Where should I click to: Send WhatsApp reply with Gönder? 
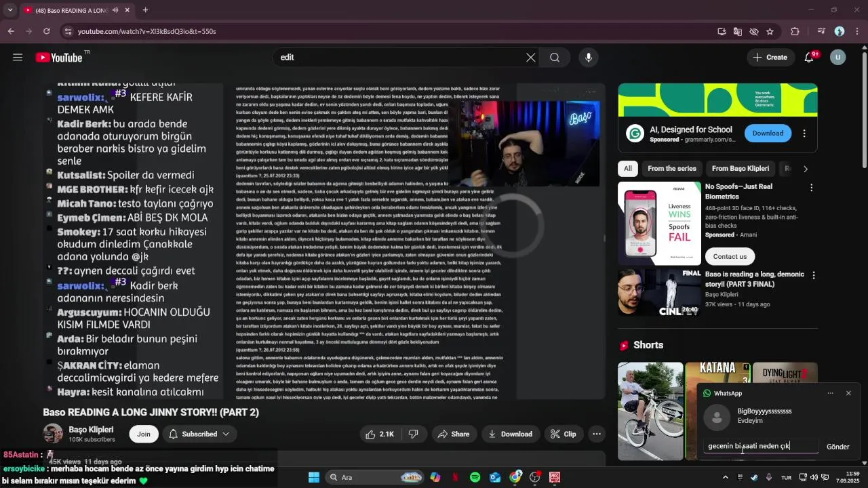838,447
